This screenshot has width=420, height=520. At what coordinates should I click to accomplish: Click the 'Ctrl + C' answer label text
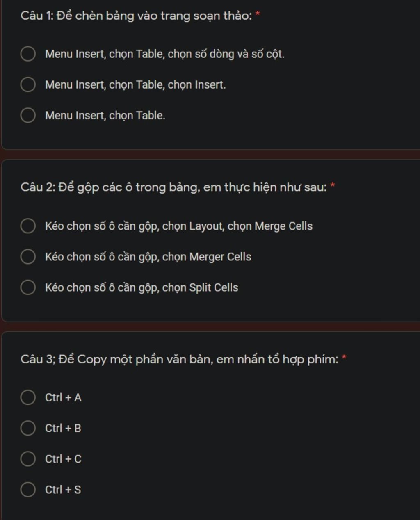pyautogui.click(x=63, y=459)
